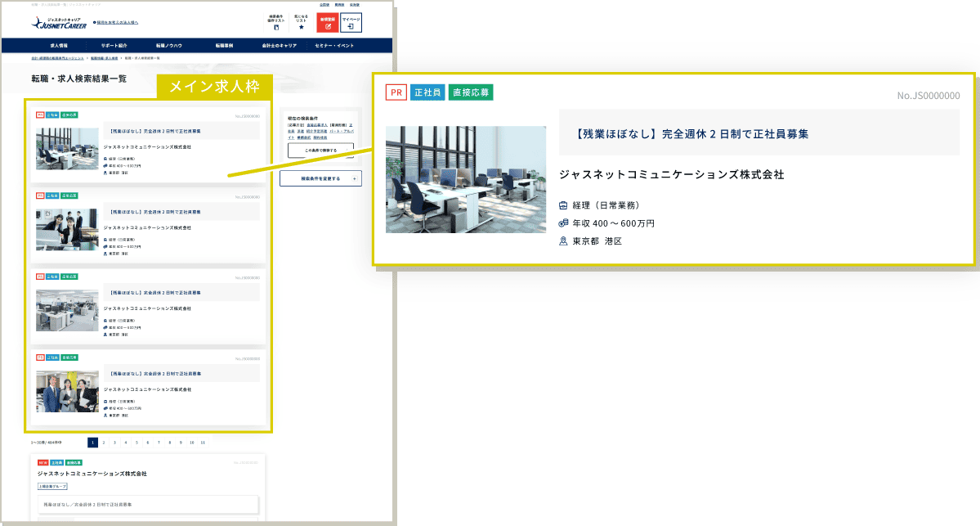Open the サポート紹介 navigation menu
The height and width of the screenshot is (526, 980).
(x=114, y=46)
